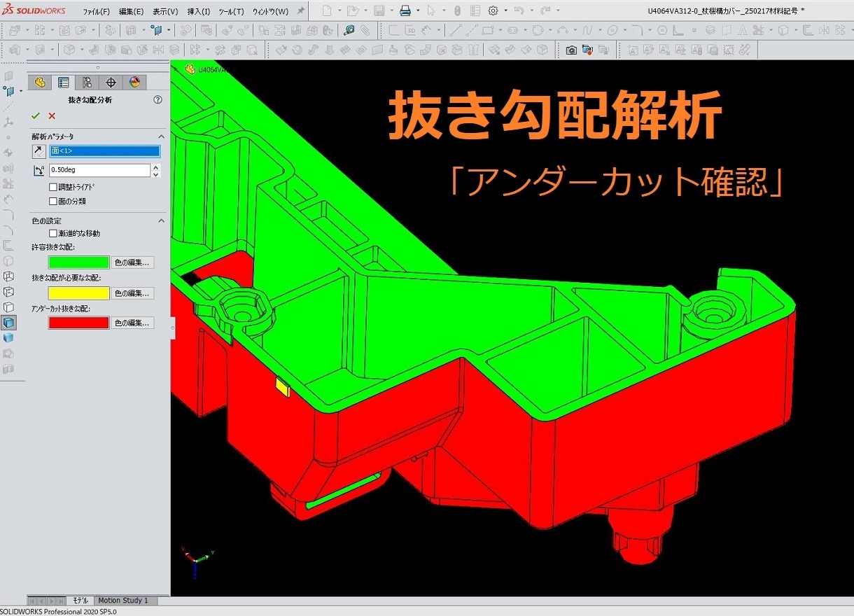Decrease draft angle with down spinner
Image resolution: width=854 pixels, height=616 pixels.
(156, 174)
